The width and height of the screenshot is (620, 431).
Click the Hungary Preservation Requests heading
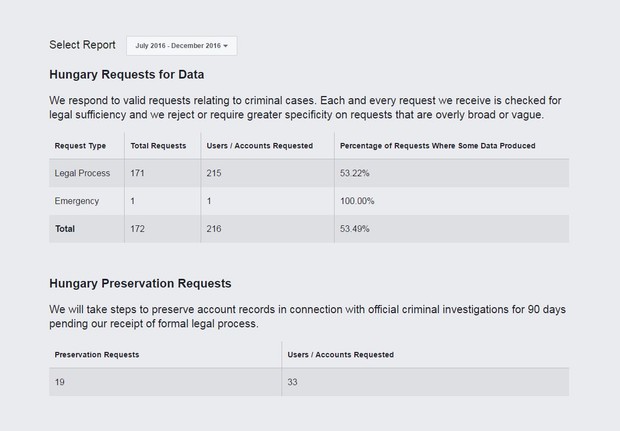140,283
